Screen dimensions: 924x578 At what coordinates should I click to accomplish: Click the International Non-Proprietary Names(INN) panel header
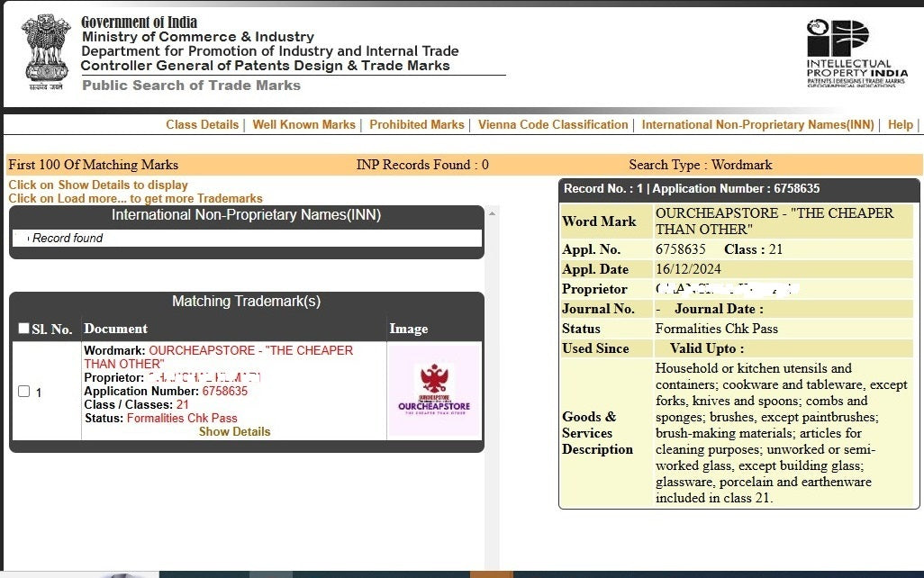point(246,215)
